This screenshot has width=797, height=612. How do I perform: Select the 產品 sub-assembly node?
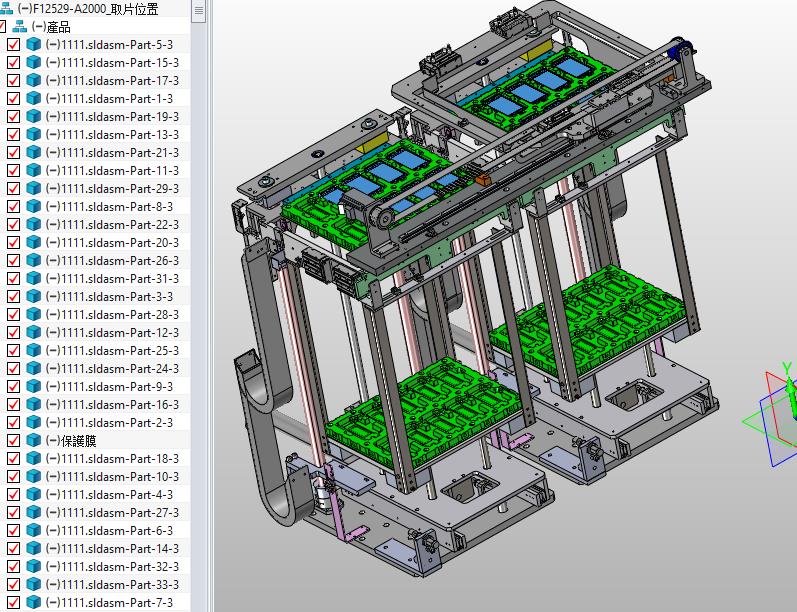point(51,26)
